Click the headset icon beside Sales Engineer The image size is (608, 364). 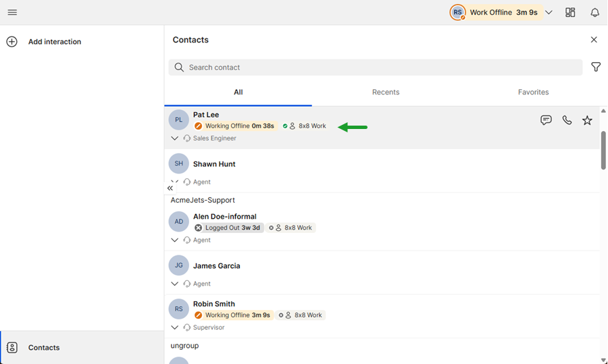[186, 138]
